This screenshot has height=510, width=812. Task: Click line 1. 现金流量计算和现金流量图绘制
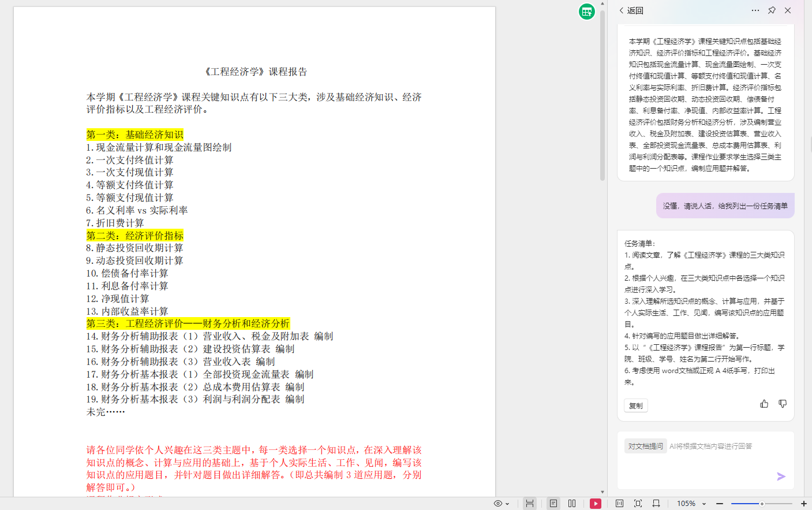point(159,147)
